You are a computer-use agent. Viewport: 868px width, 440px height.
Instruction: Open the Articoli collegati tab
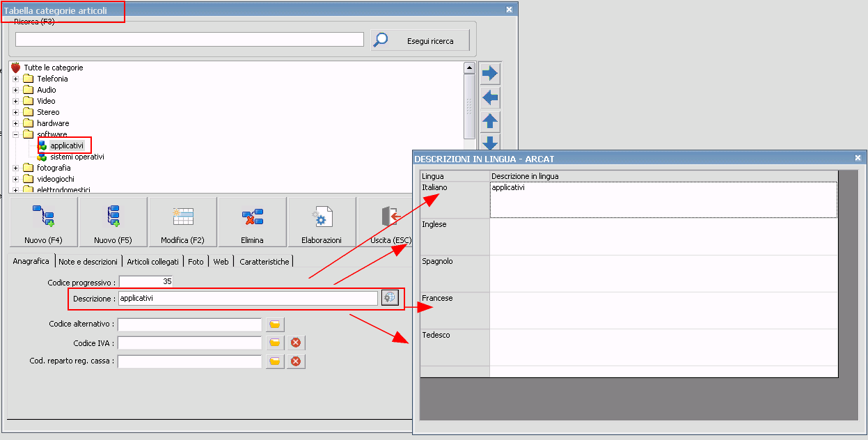pos(152,262)
